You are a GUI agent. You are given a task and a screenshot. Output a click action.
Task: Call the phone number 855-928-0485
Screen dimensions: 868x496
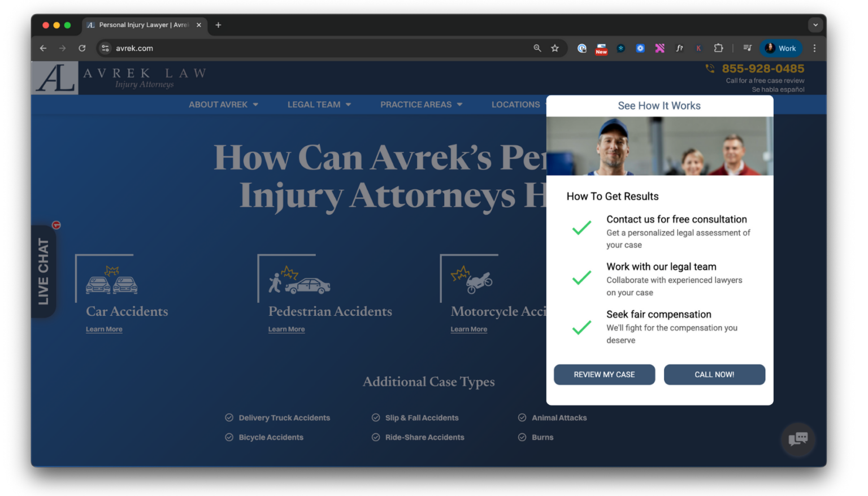763,69
